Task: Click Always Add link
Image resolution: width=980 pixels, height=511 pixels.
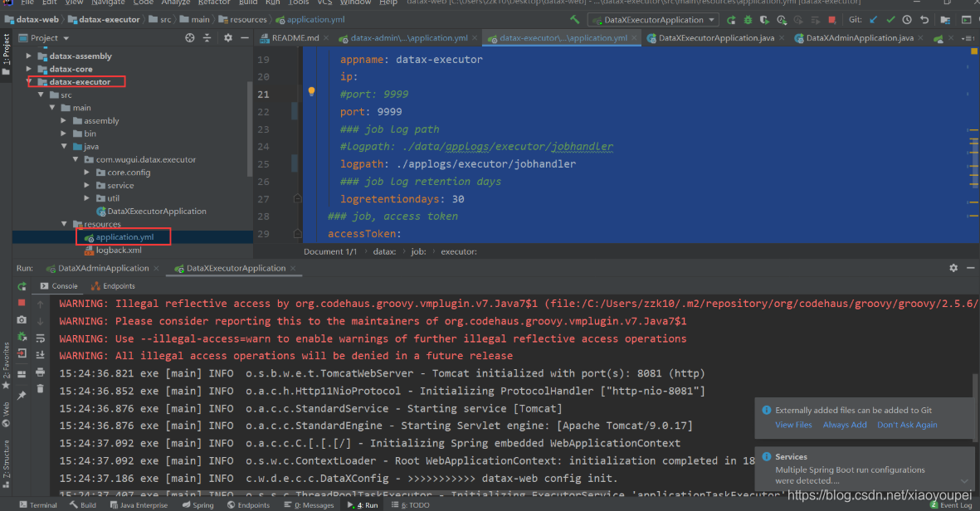Action: pyautogui.click(x=845, y=425)
